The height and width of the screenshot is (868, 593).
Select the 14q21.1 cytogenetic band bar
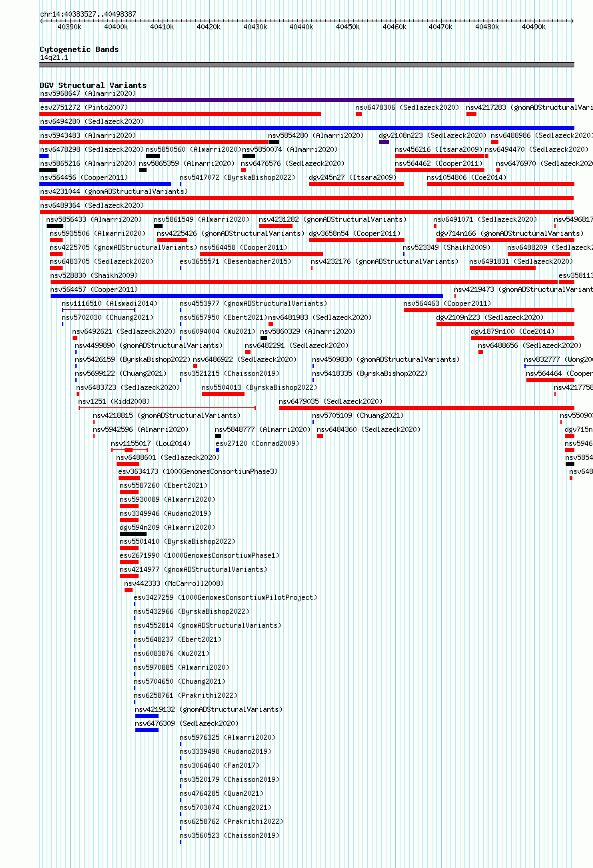click(306, 65)
